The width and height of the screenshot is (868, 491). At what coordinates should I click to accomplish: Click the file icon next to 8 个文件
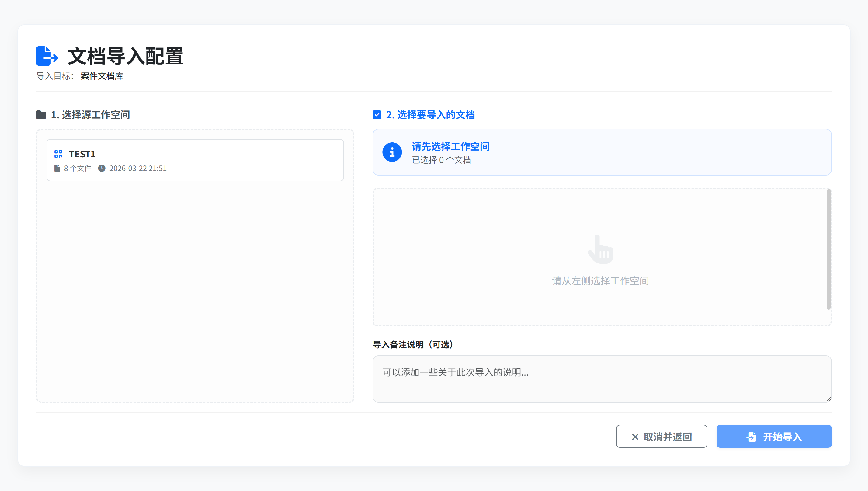click(x=57, y=168)
